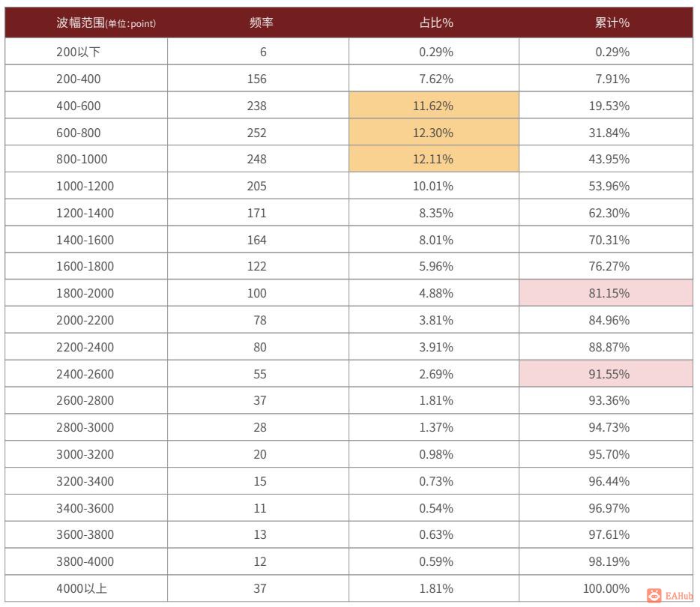
Task: Select the highlighted 12.11% cell
Action: coord(433,160)
